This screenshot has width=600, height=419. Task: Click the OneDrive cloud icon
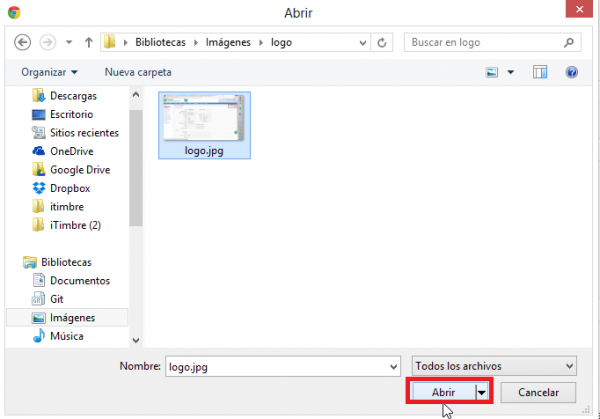(x=39, y=151)
